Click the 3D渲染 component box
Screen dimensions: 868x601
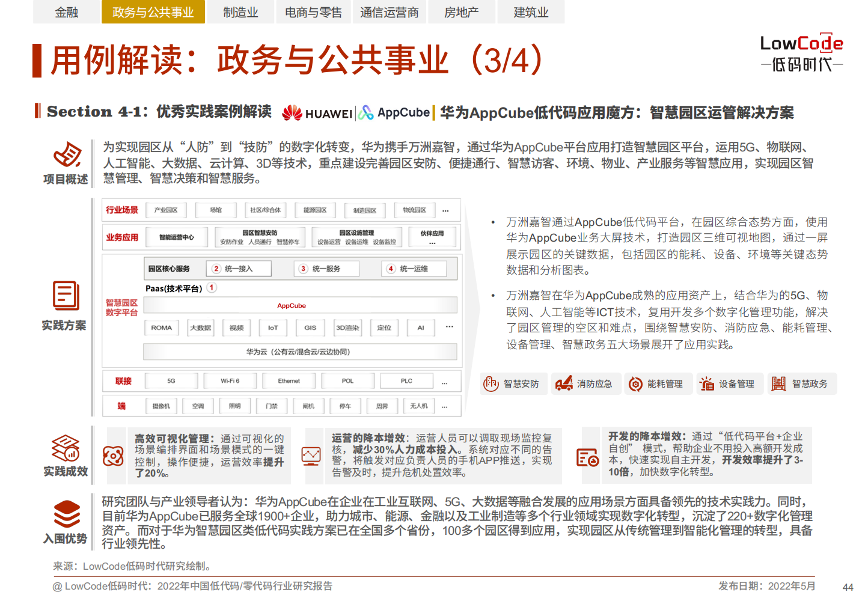[347, 328]
